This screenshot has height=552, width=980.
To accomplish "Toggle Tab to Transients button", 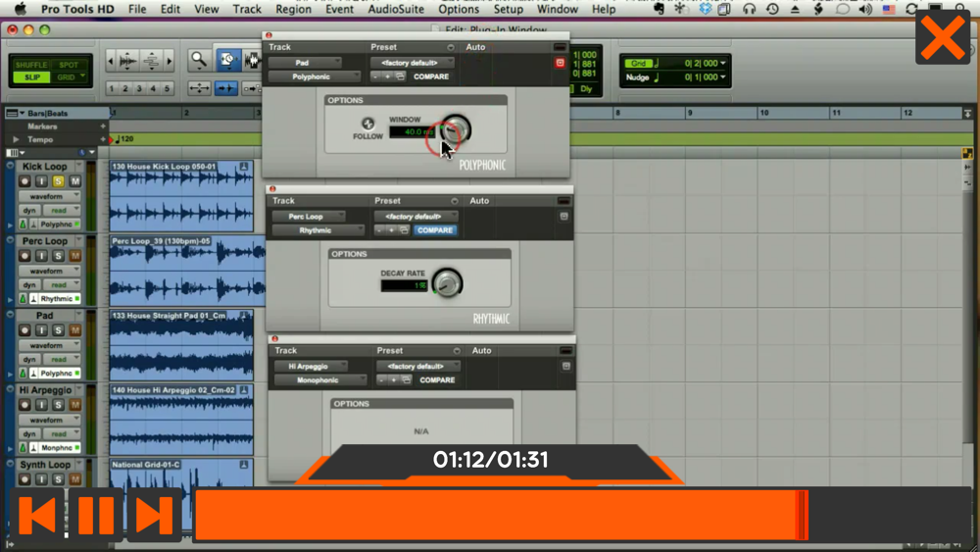I will pyautogui.click(x=226, y=88).
